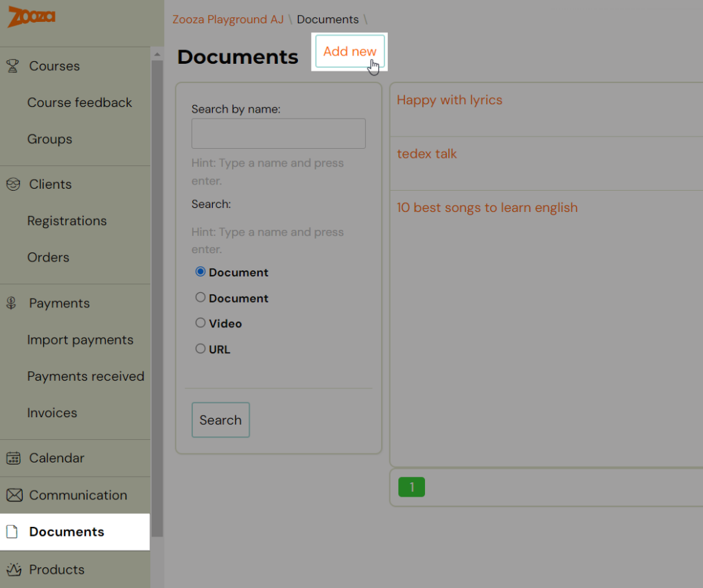This screenshot has height=588, width=703.
Task: Click the Zooza logo
Action: click(32, 16)
